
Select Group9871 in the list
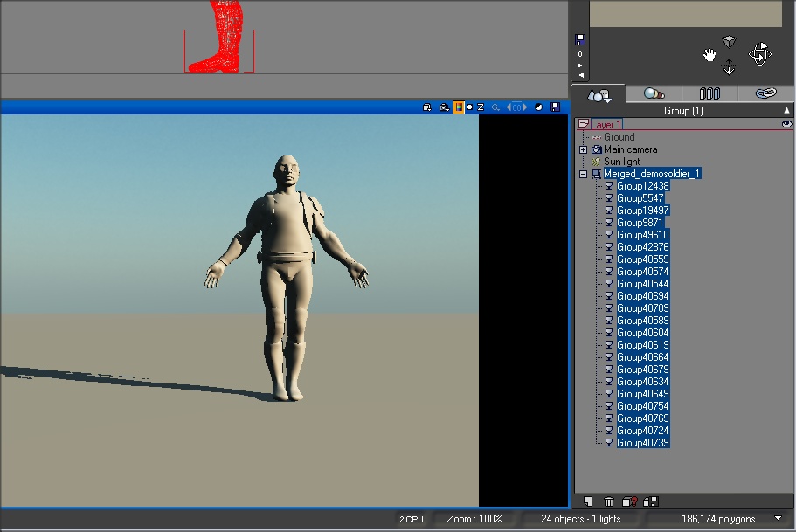(x=640, y=223)
